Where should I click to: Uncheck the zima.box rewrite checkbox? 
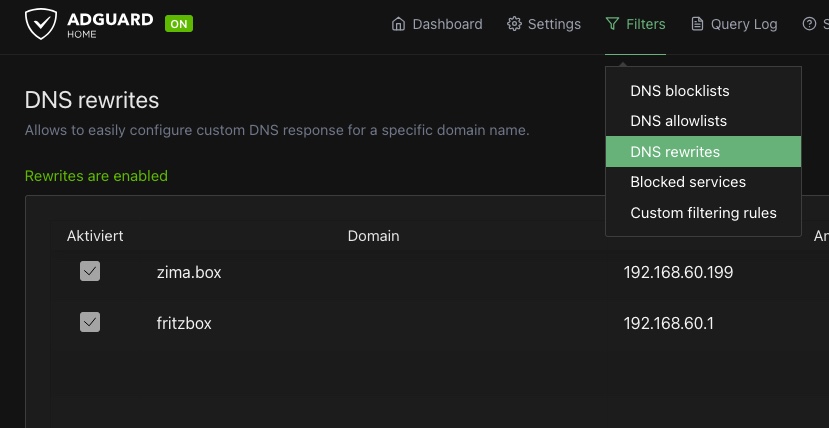pyautogui.click(x=90, y=271)
